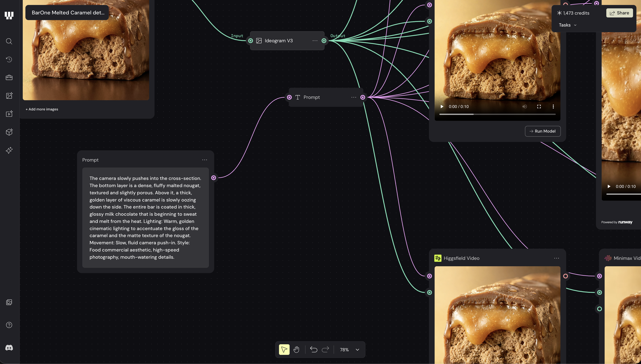Click the undo arrow in bottom toolbar

coord(313,350)
